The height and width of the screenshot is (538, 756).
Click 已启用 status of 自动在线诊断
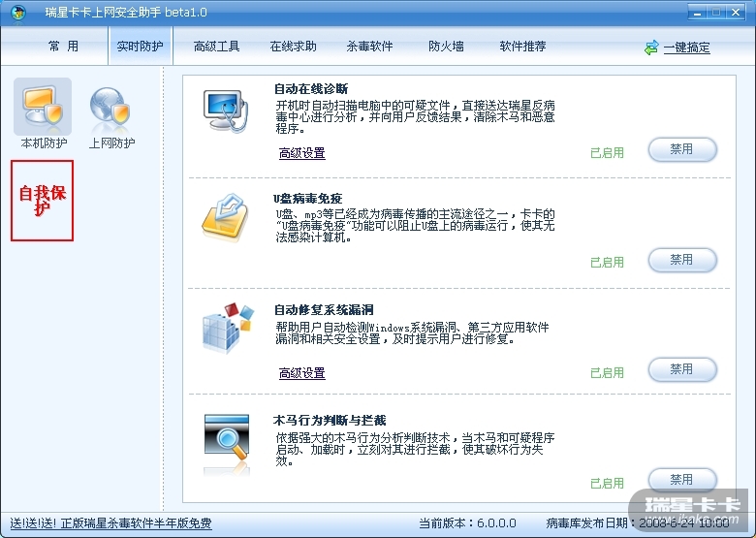607,153
